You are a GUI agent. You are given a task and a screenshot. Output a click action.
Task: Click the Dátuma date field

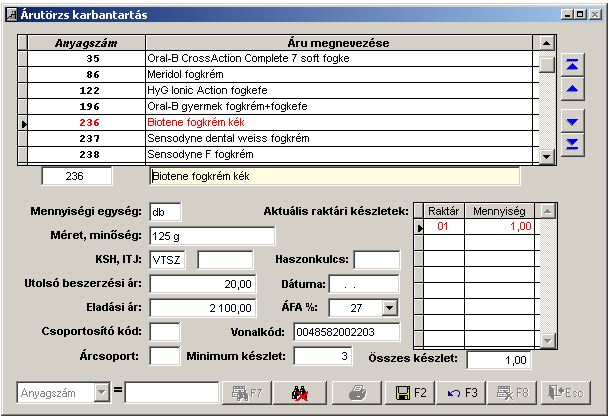[364, 284]
